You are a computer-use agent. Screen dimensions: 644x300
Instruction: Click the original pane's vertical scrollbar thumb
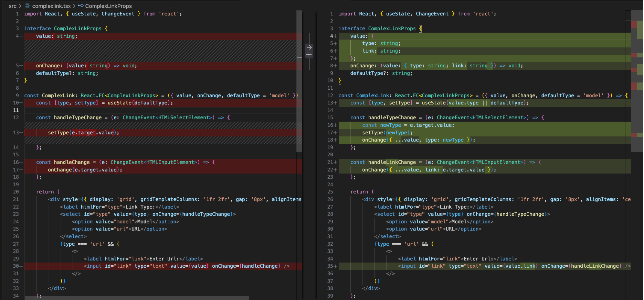tap(299, 81)
